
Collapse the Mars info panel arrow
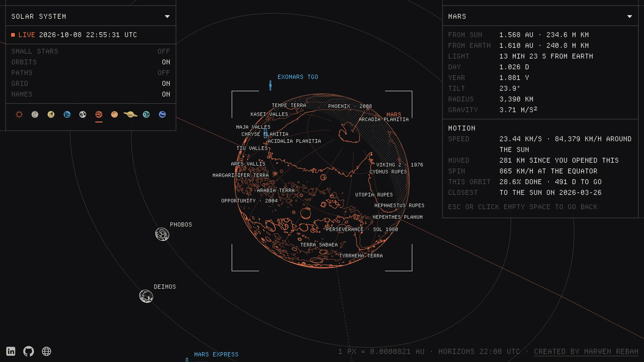point(630,17)
